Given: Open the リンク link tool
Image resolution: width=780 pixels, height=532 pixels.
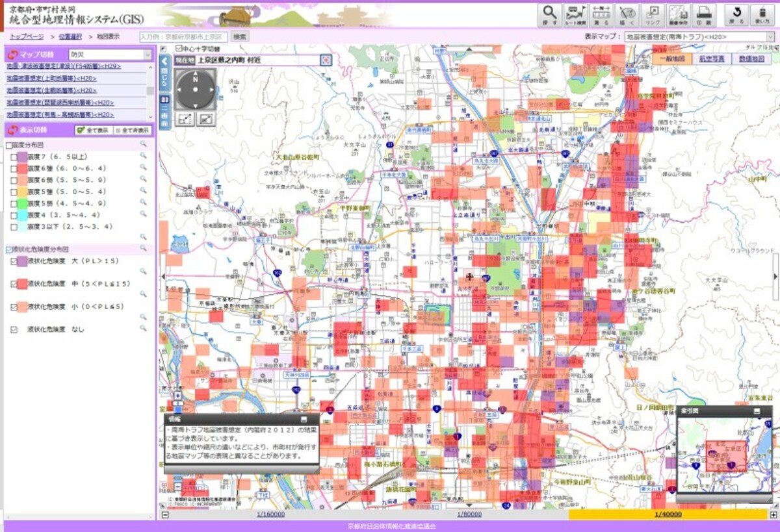Looking at the screenshot, I should click(x=652, y=14).
